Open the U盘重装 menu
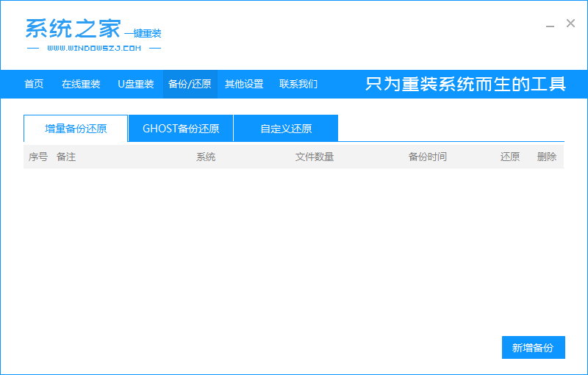The width and height of the screenshot is (588, 375). coord(136,84)
